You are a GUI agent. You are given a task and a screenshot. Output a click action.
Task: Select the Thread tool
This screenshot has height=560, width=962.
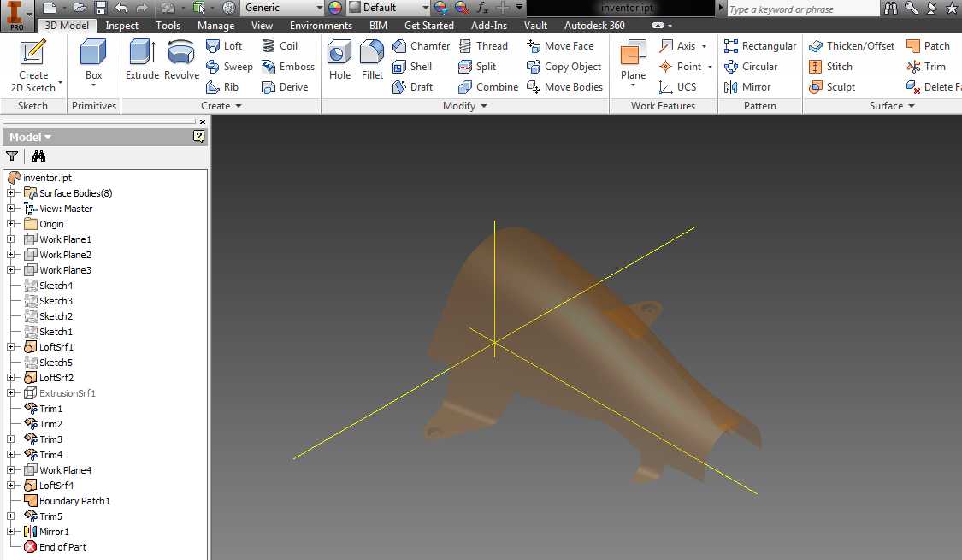[x=483, y=46]
